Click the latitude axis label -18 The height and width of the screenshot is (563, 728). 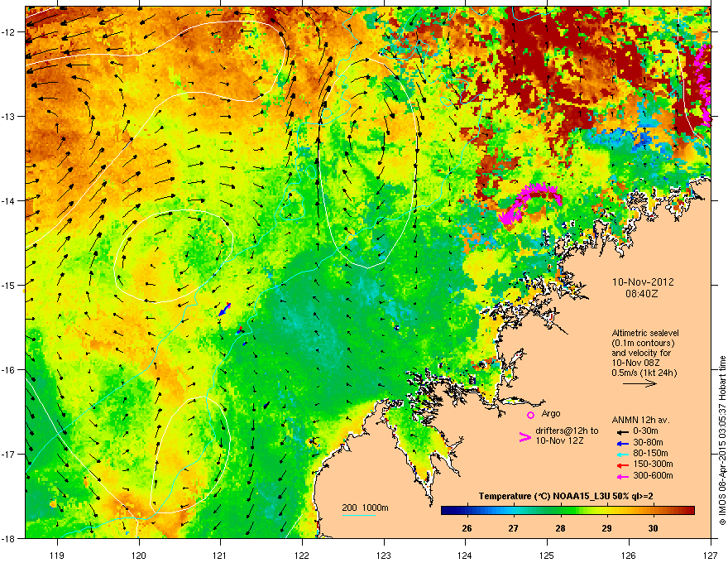[9, 538]
